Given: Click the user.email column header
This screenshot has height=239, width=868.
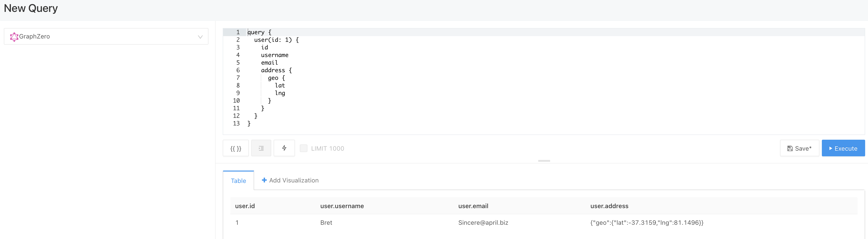Looking at the screenshot, I should click(x=473, y=206).
